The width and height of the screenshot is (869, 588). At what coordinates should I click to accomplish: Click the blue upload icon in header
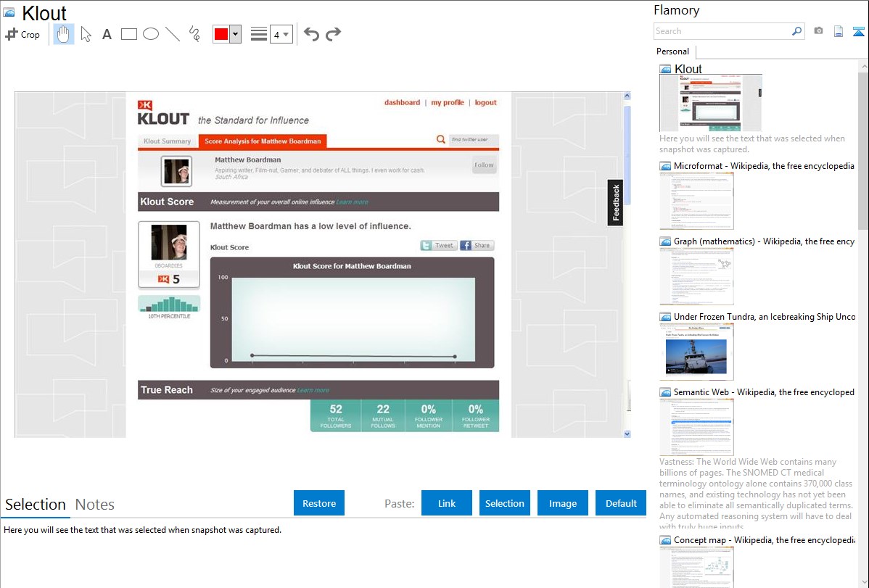[x=858, y=31]
